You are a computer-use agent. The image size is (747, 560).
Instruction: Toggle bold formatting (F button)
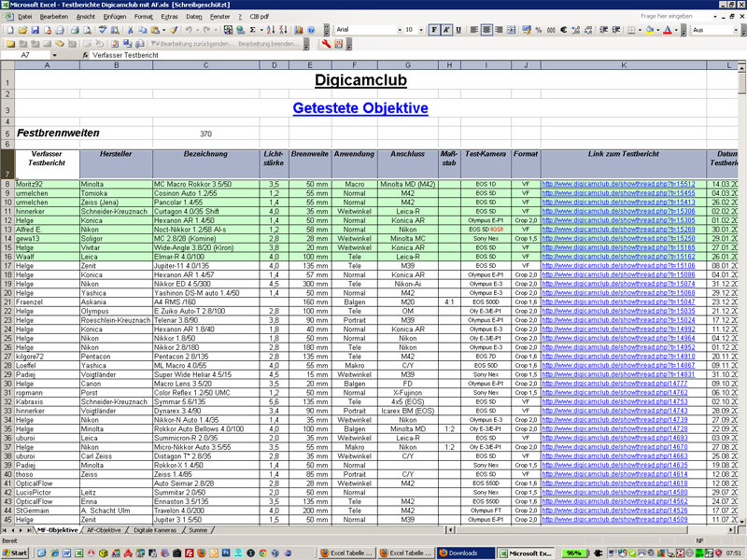tap(432, 30)
